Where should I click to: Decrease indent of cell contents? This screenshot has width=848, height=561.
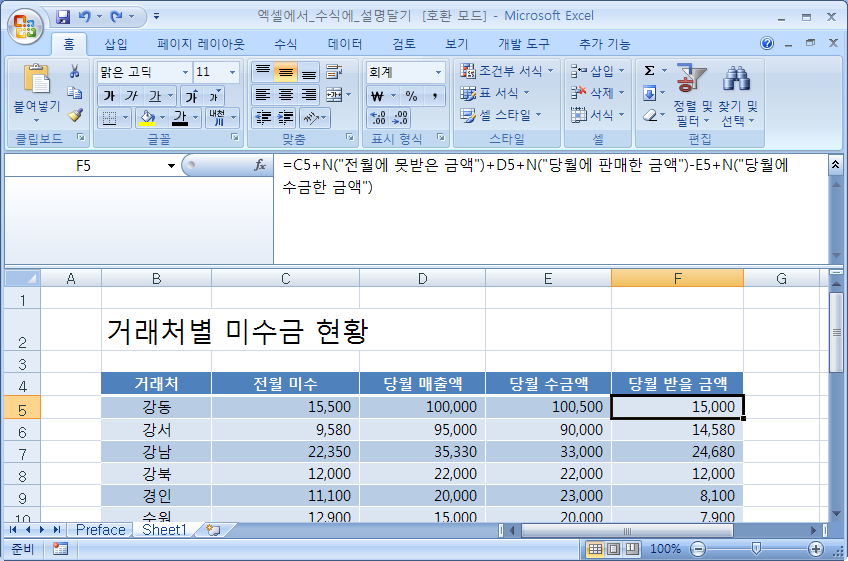(263, 117)
